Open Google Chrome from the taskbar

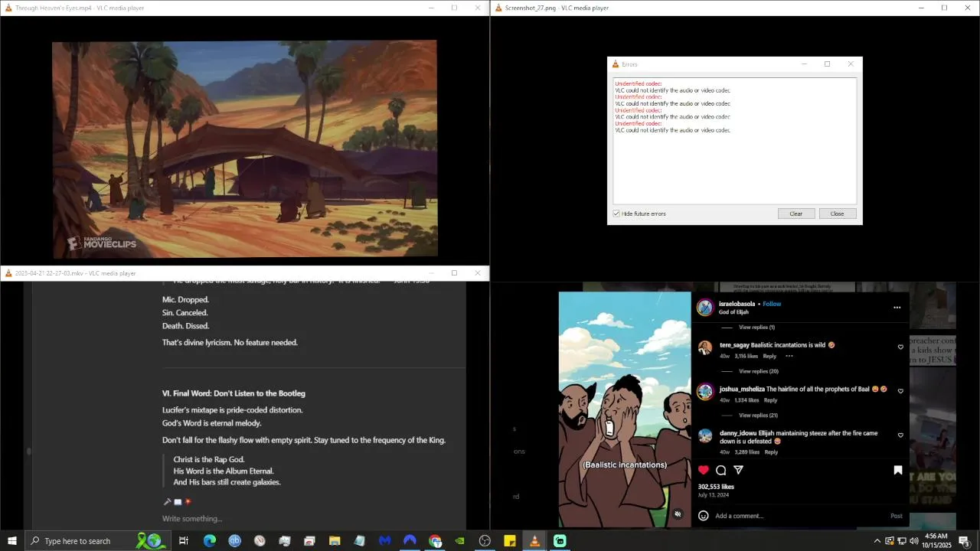436,541
